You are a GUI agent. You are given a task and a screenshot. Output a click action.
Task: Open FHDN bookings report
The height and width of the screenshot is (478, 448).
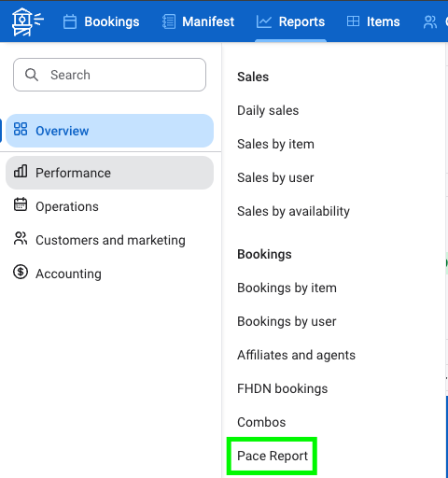tap(283, 388)
